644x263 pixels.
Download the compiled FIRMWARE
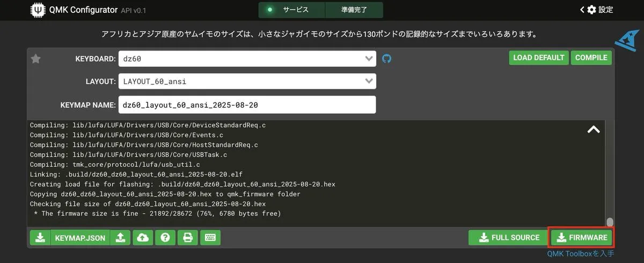tap(582, 238)
